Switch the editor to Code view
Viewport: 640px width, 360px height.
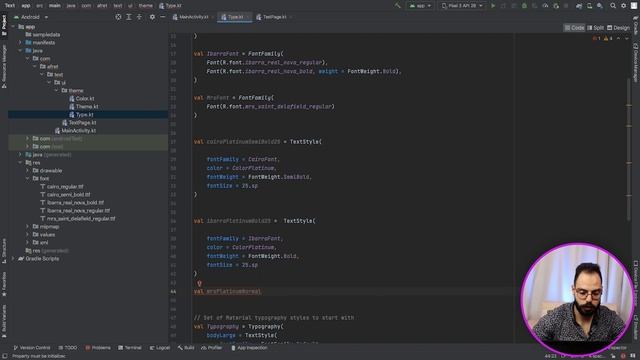pyautogui.click(x=574, y=28)
